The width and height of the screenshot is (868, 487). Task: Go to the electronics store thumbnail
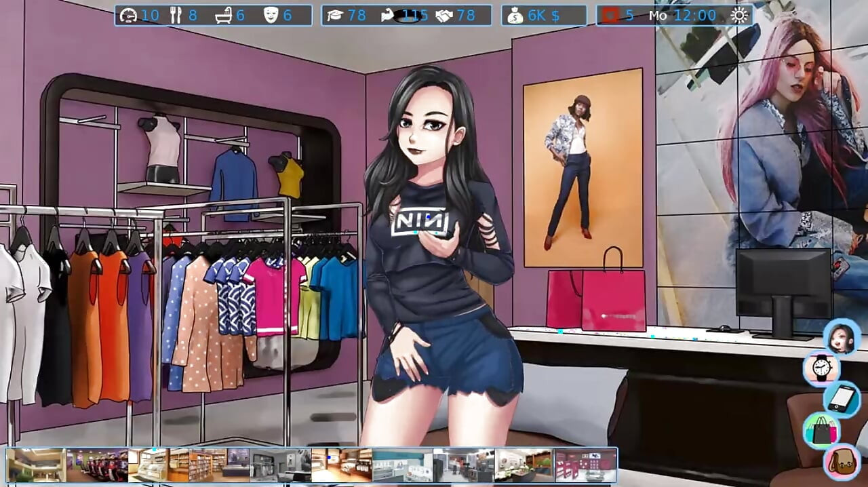click(x=464, y=465)
